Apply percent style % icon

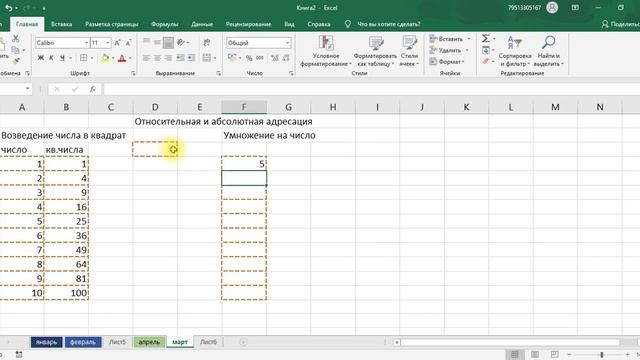(x=249, y=58)
